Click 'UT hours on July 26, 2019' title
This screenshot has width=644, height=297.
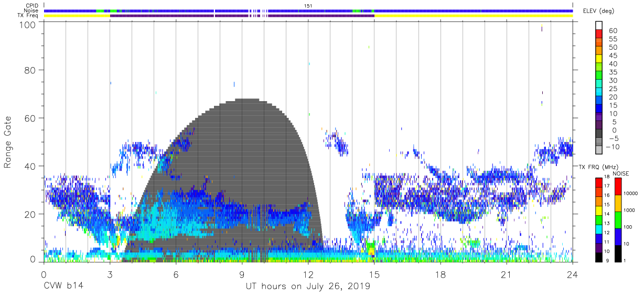308,287
